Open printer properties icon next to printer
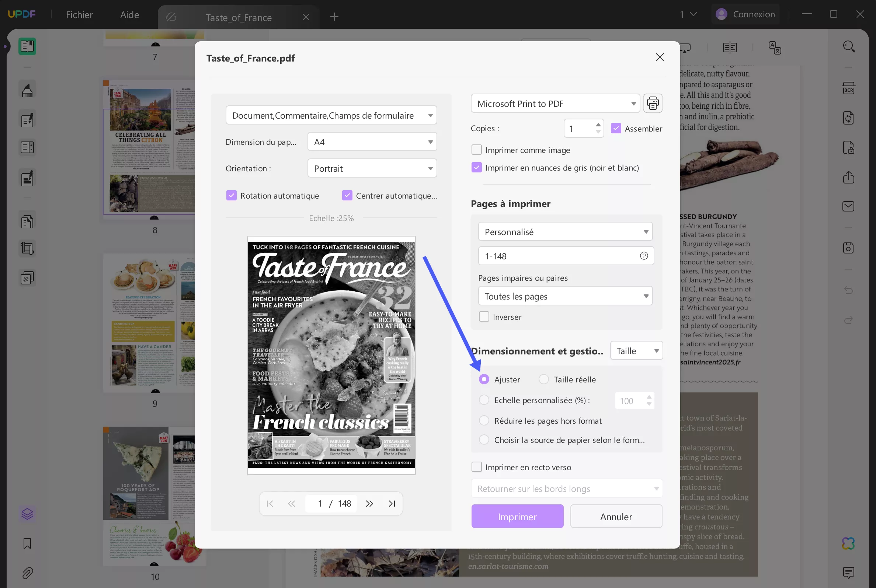 point(653,104)
